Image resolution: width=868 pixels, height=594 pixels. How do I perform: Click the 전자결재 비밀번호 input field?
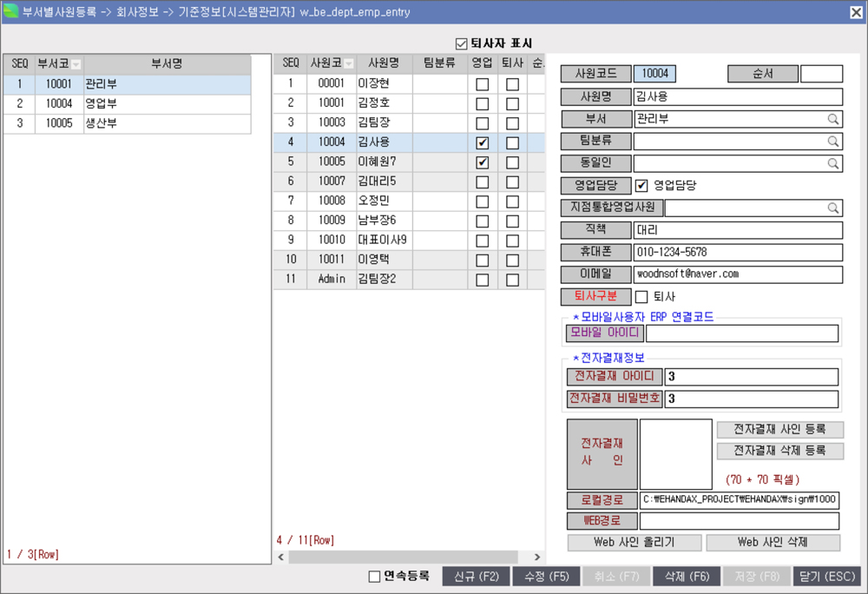coord(751,399)
